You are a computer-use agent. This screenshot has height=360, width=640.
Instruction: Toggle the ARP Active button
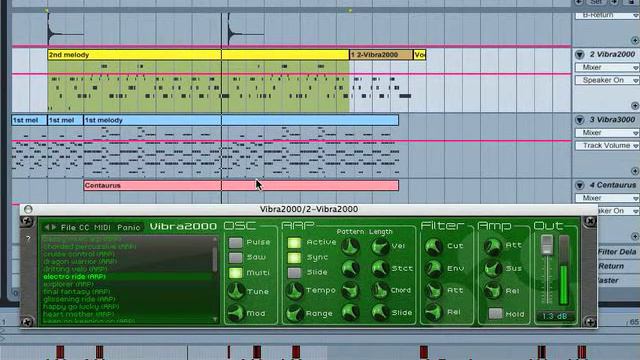(x=294, y=243)
